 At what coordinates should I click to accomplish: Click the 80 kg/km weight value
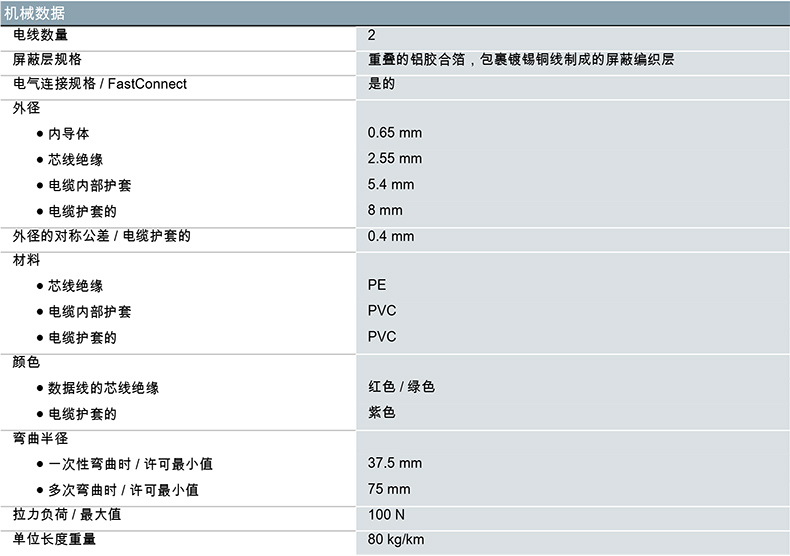pos(396,540)
